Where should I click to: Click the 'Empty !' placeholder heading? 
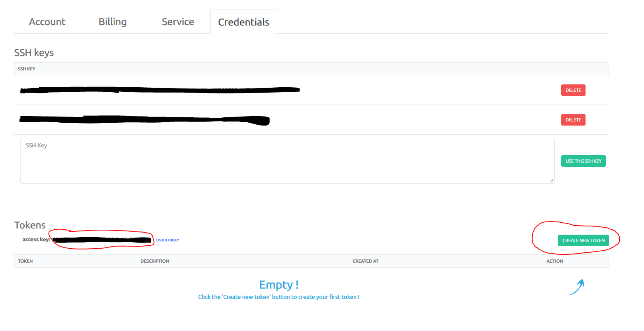tap(279, 285)
